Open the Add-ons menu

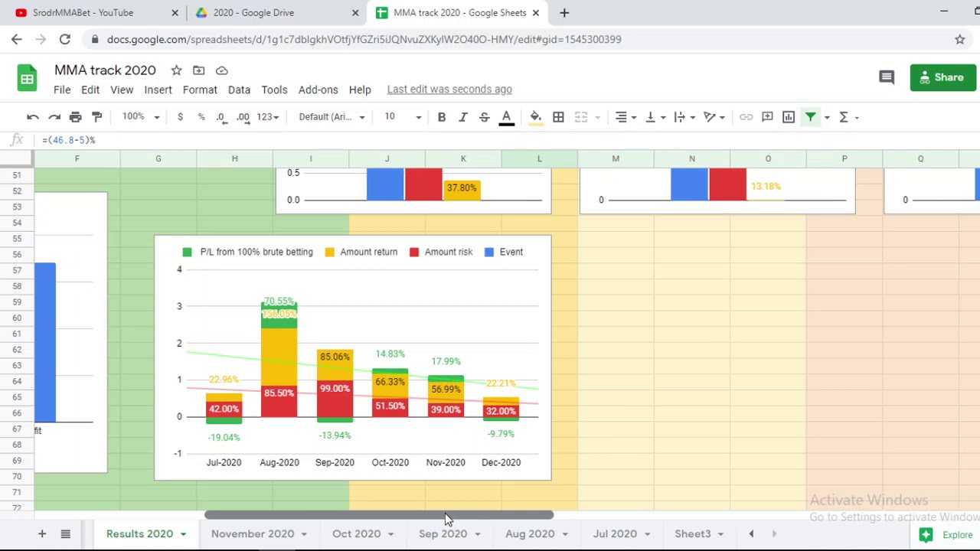318,90
